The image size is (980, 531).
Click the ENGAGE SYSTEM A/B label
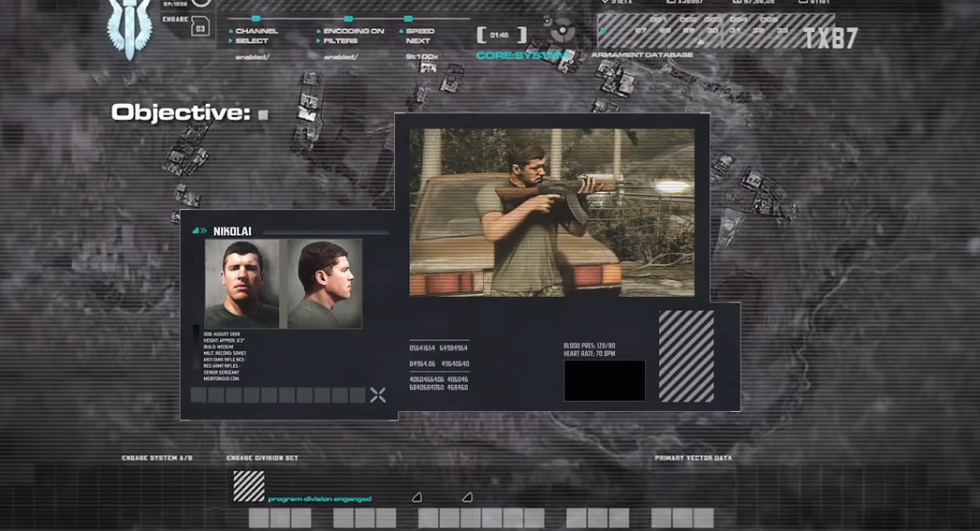click(x=156, y=458)
